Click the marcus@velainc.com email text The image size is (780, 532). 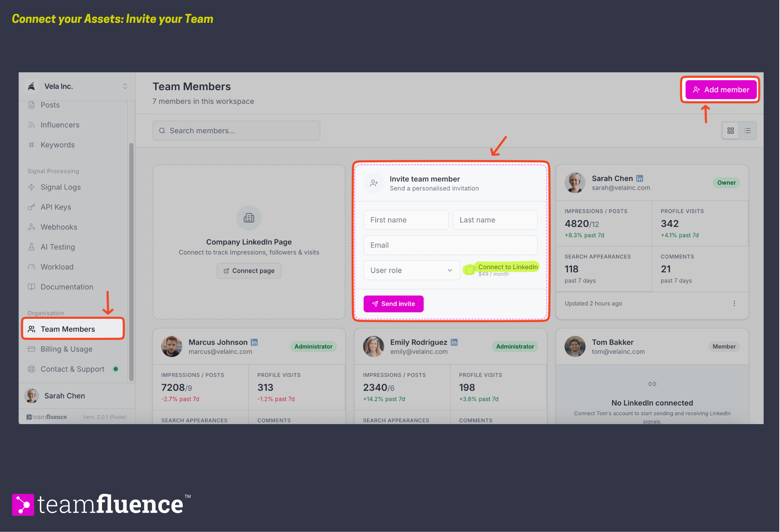220,352
